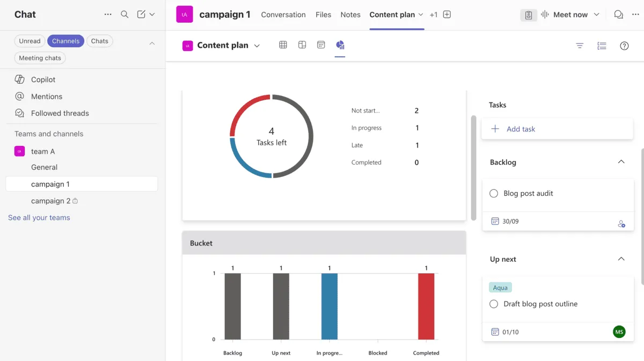Open the Content plan tab dropdown arrow
This screenshot has width=644, height=361.
coord(421,14)
